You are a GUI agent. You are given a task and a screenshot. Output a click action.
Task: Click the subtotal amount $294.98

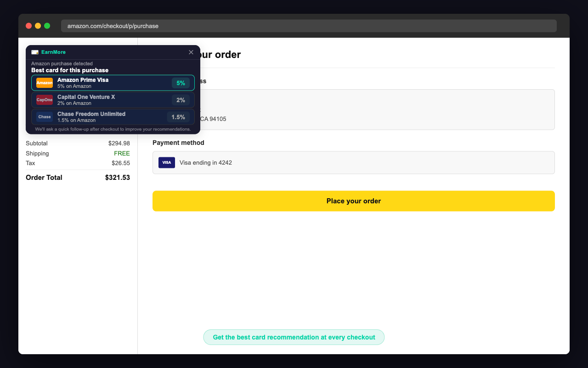[119, 144]
